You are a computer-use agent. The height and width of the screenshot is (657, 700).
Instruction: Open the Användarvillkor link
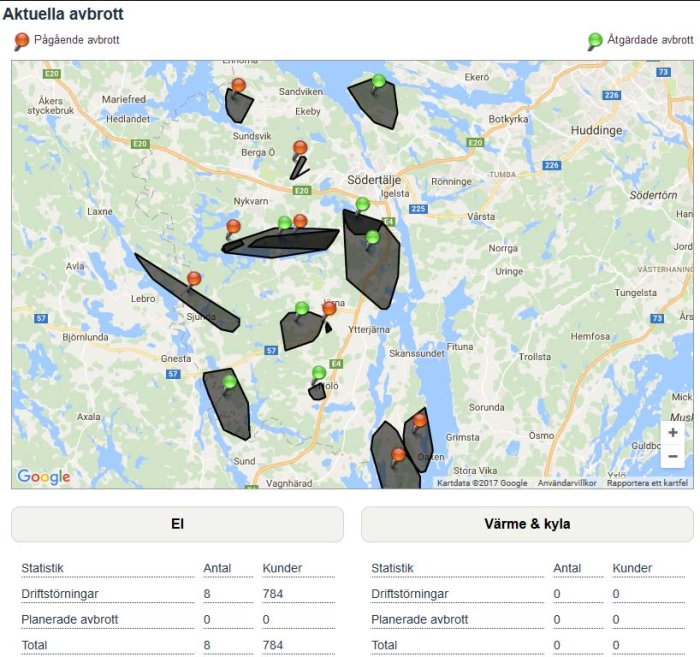[x=567, y=483]
